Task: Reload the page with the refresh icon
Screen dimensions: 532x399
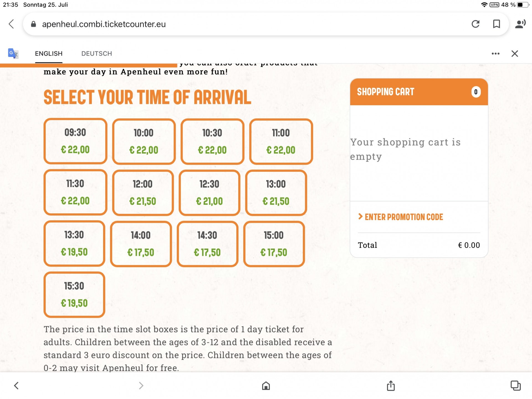Action: (475, 24)
